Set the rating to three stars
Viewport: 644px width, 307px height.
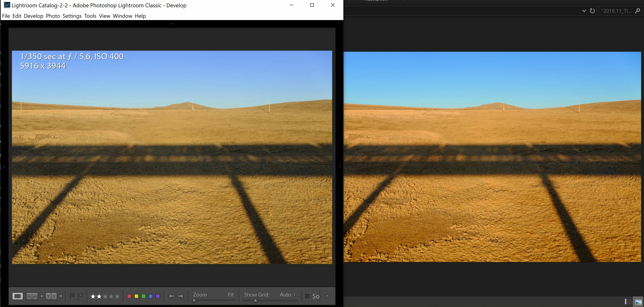coord(105,296)
